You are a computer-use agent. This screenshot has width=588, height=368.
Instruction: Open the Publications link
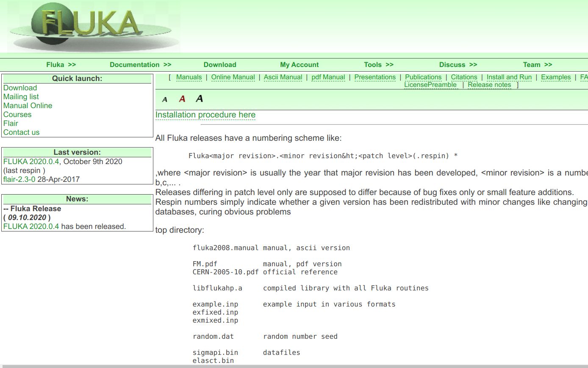423,77
